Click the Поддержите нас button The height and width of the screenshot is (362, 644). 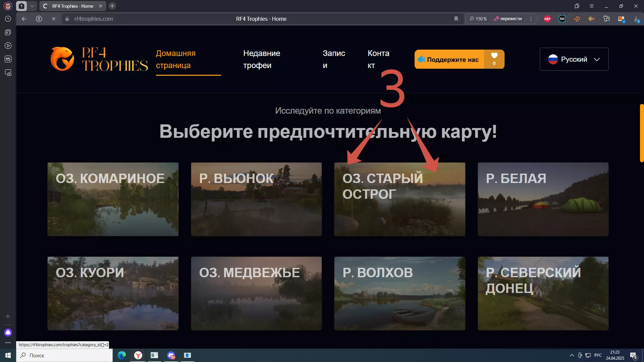tap(449, 59)
